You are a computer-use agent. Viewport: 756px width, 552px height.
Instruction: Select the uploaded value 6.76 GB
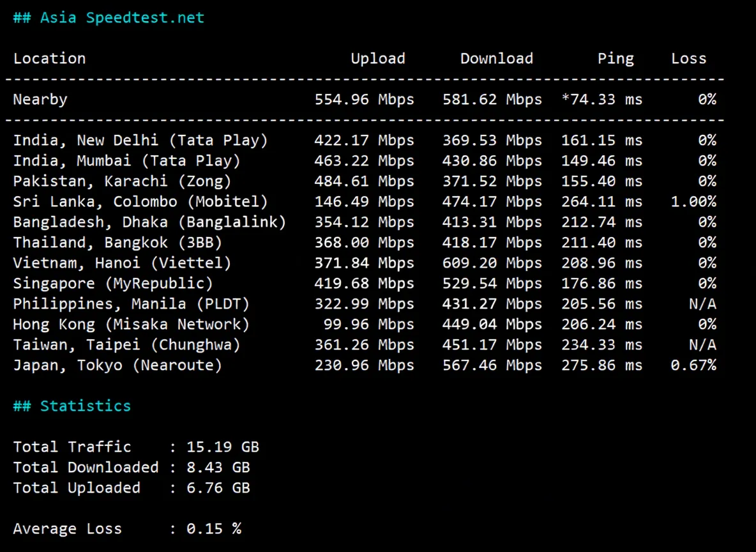pyautogui.click(x=218, y=488)
